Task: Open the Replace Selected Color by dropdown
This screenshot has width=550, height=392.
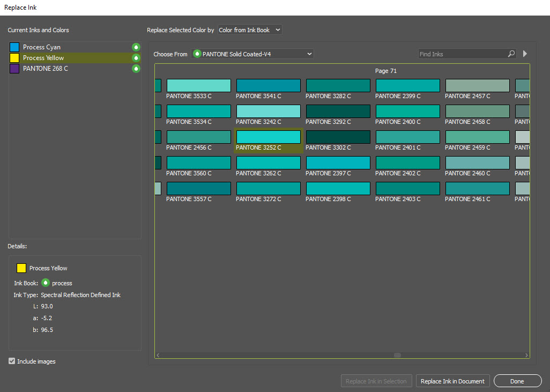Action: pyautogui.click(x=250, y=30)
